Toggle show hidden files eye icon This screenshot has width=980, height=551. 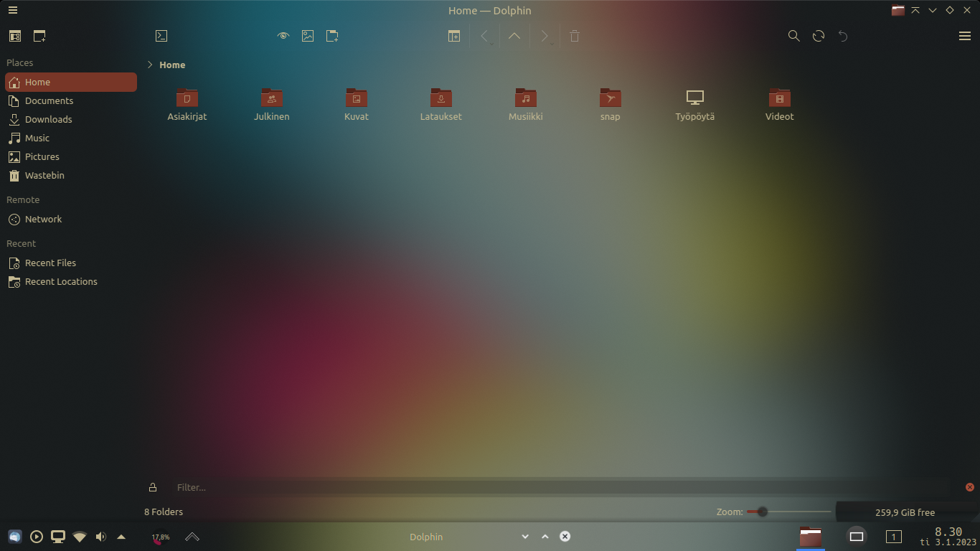tap(283, 36)
